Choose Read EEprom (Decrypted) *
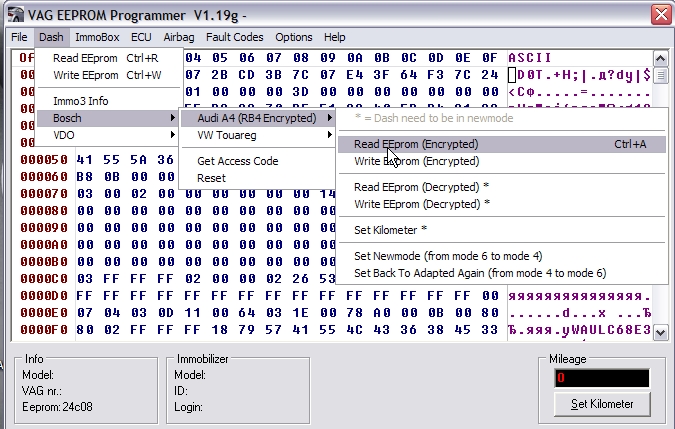This screenshot has height=429, width=675. pyautogui.click(x=502, y=187)
